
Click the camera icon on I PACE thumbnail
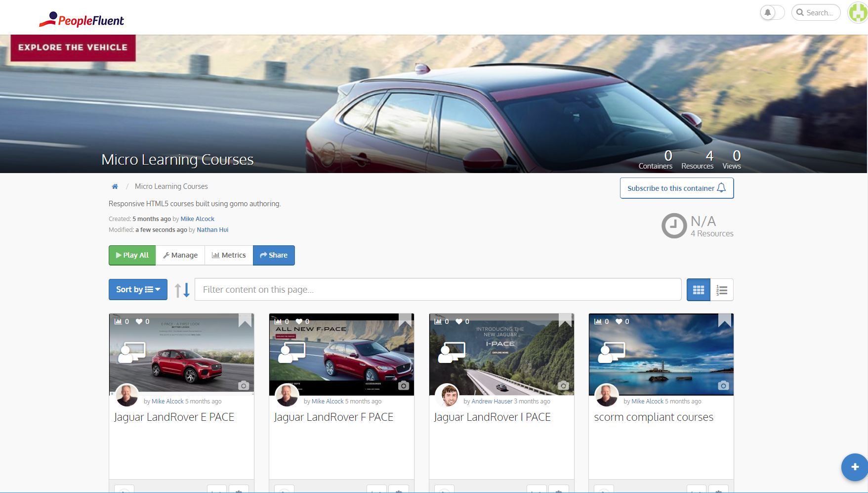[x=564, y=385]
